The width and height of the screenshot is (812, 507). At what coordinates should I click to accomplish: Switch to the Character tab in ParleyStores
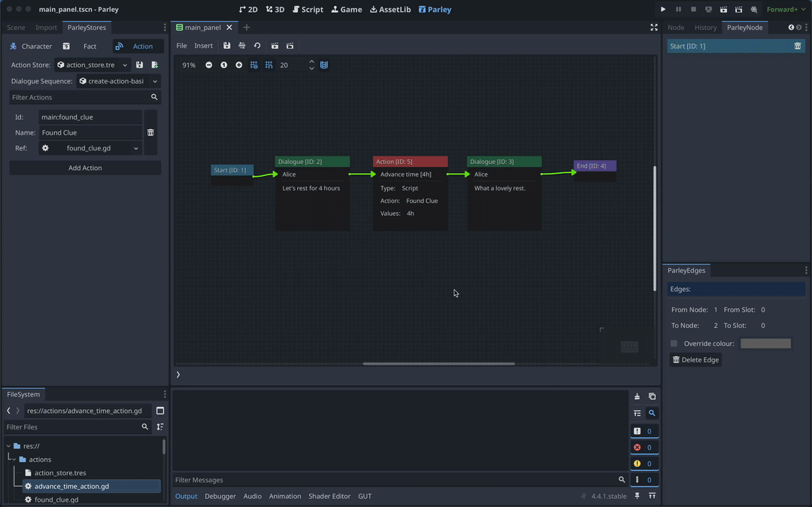(x=31, y=47)
